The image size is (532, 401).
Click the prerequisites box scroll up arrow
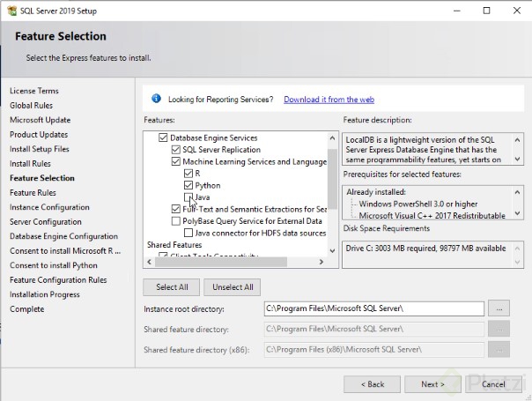(x=517, y=192)
